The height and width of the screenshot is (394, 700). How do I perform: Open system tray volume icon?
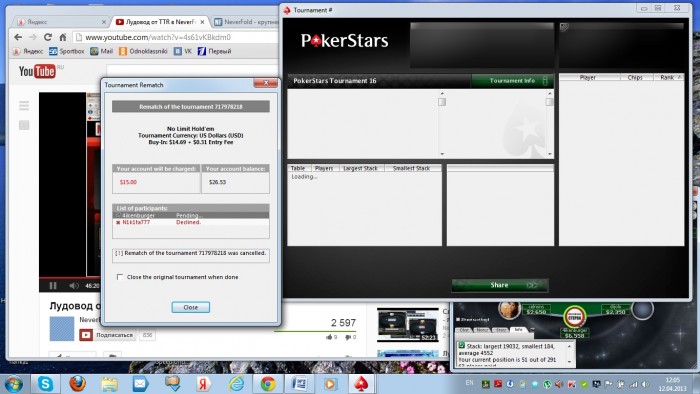coord(645,384)
